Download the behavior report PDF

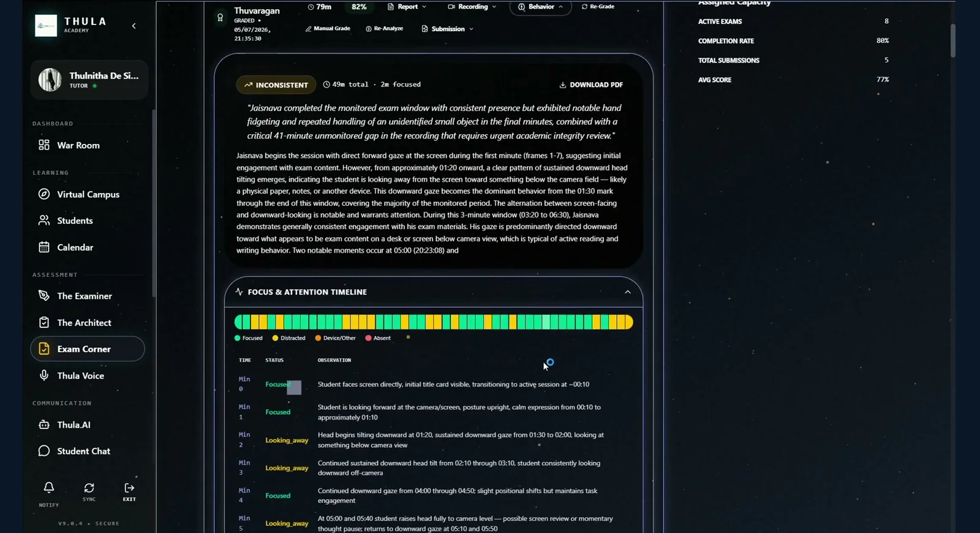(591, 85)
